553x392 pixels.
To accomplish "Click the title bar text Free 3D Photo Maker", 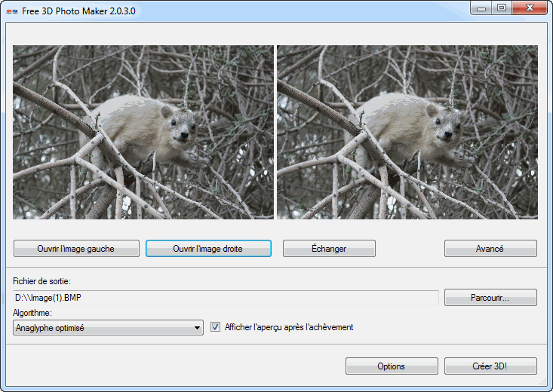I will click(78, 11).
